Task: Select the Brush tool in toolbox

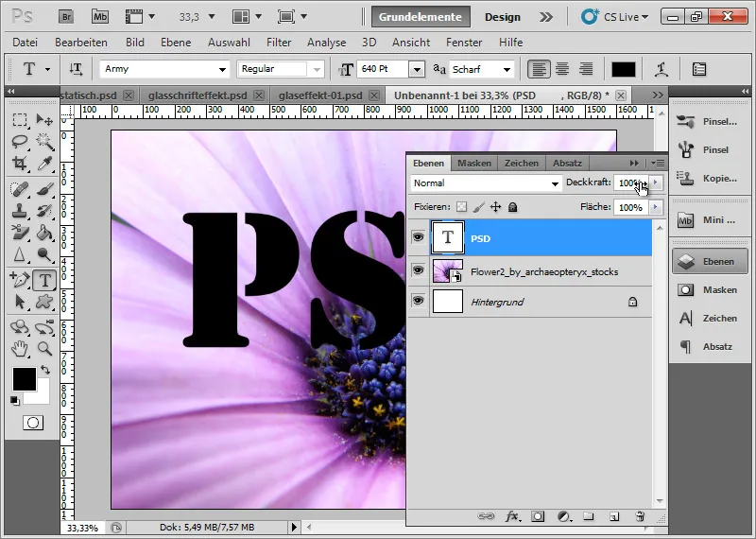Action: pos(44,189)
